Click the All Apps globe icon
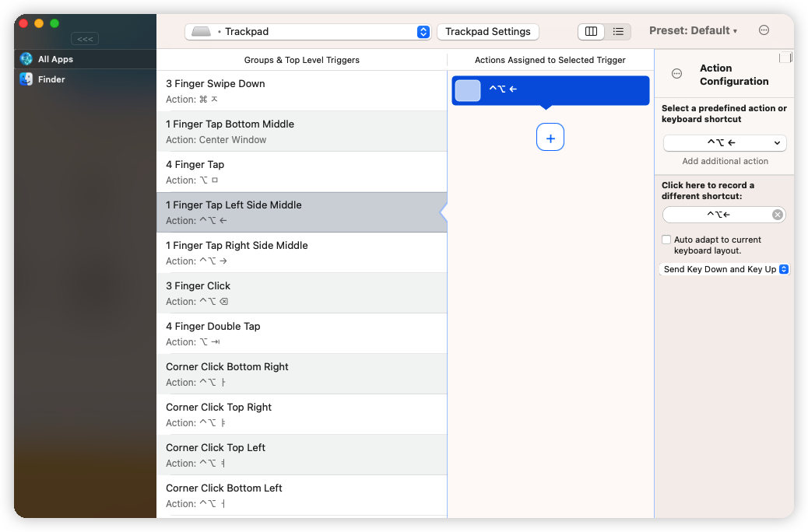Screen dimensions: 808x532 click(x=26, y=59)
